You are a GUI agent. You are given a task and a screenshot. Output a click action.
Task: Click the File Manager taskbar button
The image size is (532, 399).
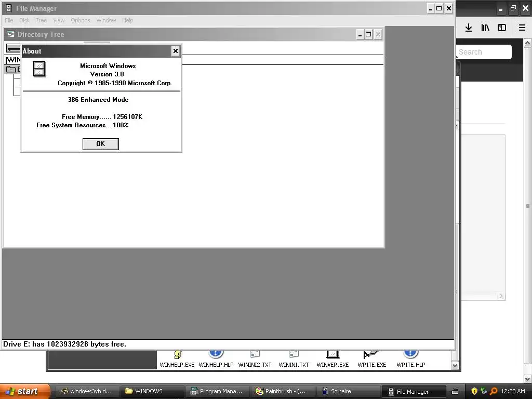tap(414, 392)
